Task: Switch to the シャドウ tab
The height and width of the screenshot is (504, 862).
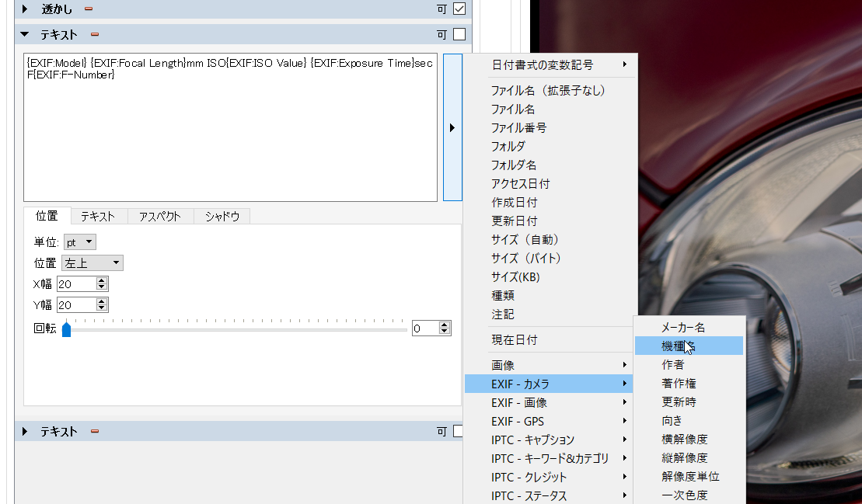Action: click(x=224, y=217)
